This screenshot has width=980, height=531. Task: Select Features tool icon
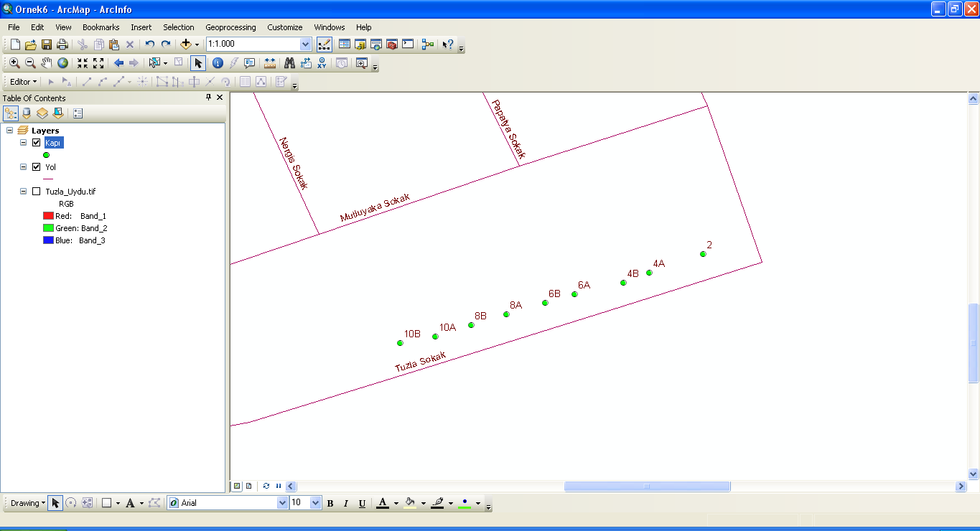[x=154, y=63]
